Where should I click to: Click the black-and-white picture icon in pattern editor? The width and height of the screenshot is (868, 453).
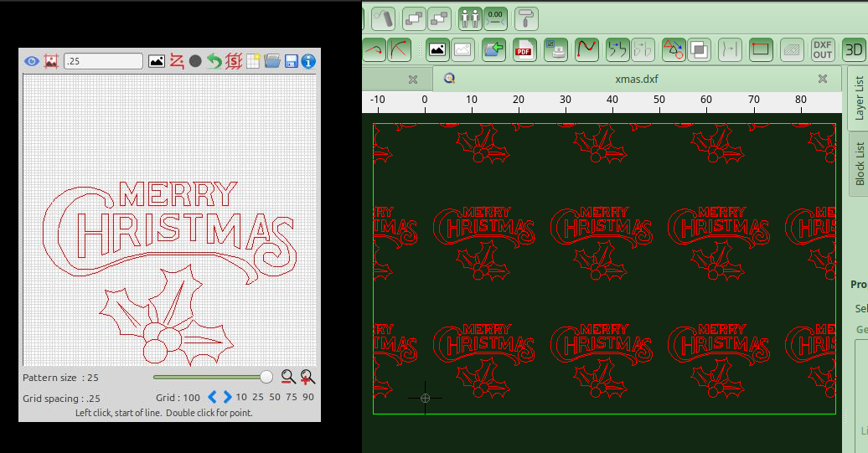(x=157, y=61)
